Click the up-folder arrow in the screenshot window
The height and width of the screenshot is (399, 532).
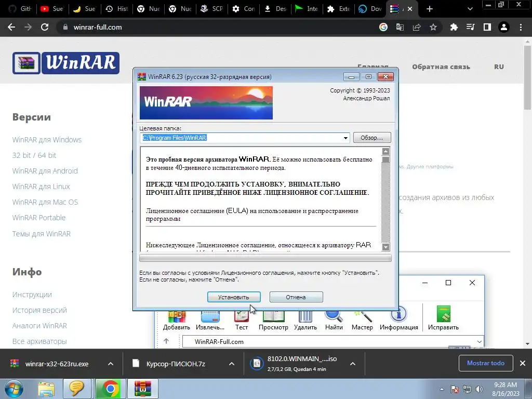[x=166, y=341]
